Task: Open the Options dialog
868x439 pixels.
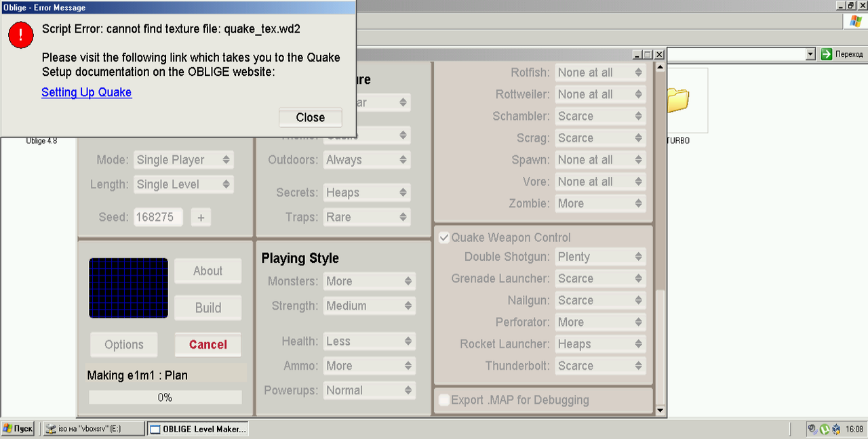Action: tap(123, 344)
